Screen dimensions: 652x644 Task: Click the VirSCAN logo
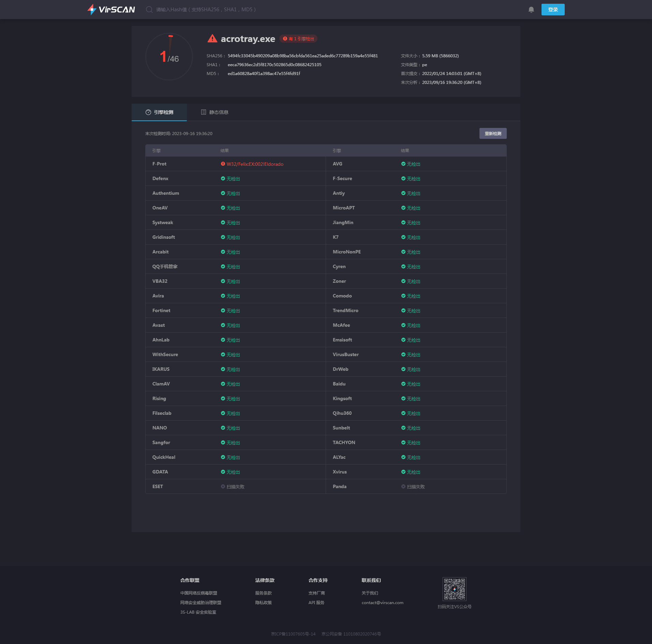point(111,10)
